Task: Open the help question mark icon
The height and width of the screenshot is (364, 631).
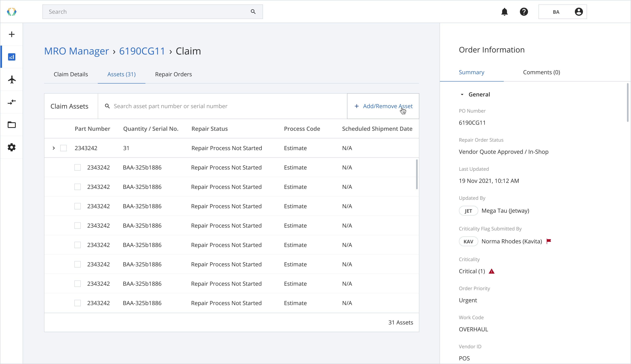Action: (x=524, y=12)
